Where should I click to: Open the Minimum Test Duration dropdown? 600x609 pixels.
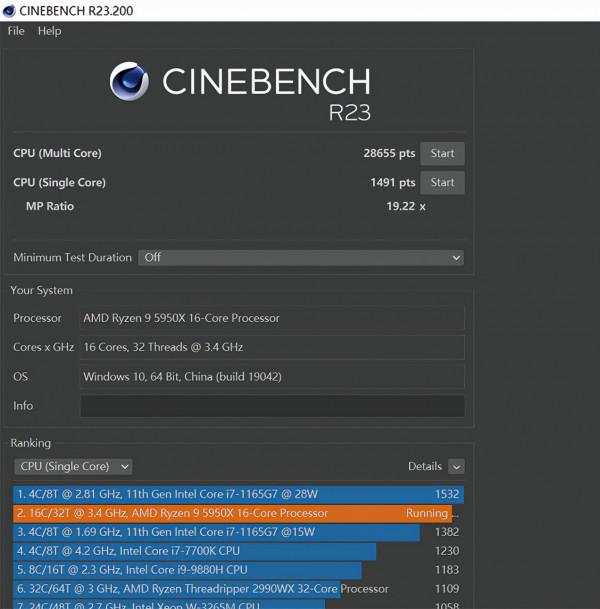point(301,258)
